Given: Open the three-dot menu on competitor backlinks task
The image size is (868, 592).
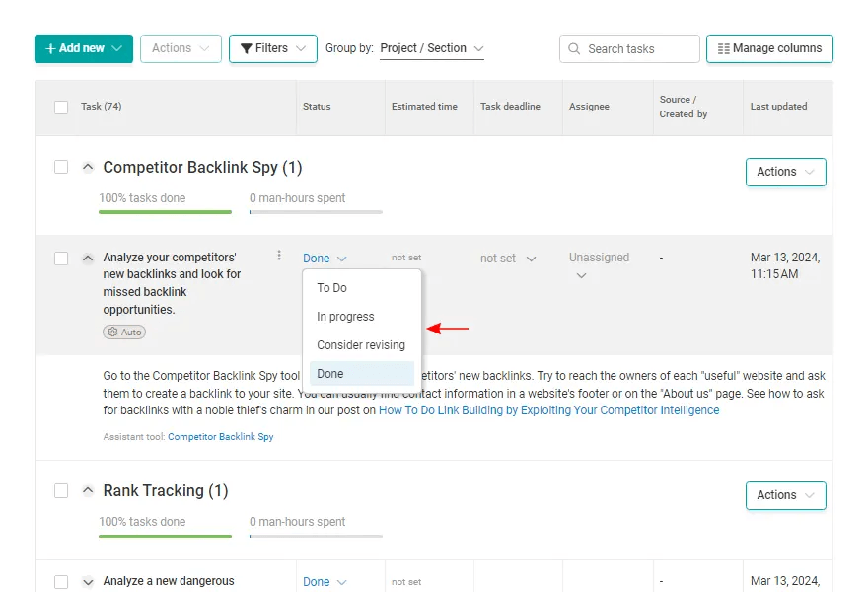Looking at the screenshot, I should [279, 255].
